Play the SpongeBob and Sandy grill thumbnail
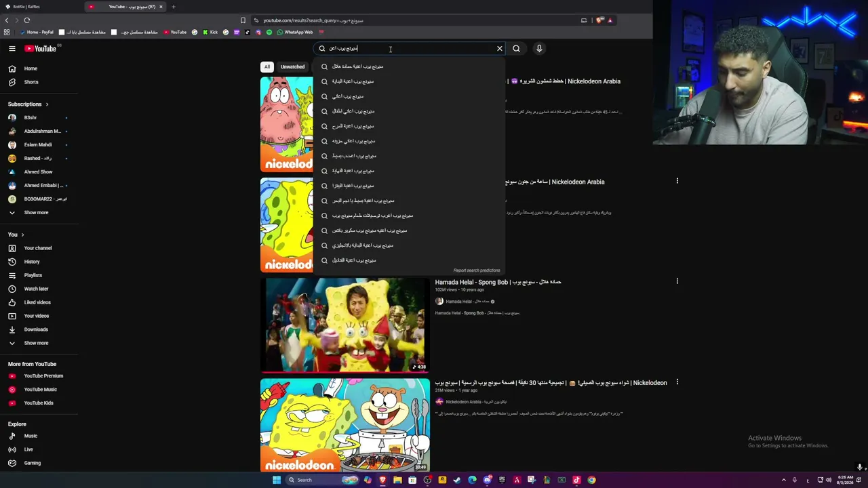 [x=344, y=425]
